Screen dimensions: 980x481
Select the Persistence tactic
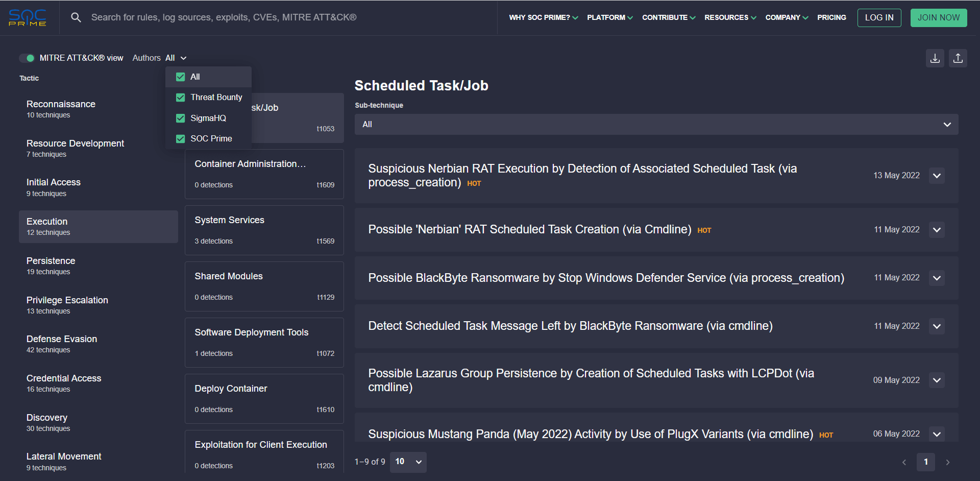[x=51, y=266]
